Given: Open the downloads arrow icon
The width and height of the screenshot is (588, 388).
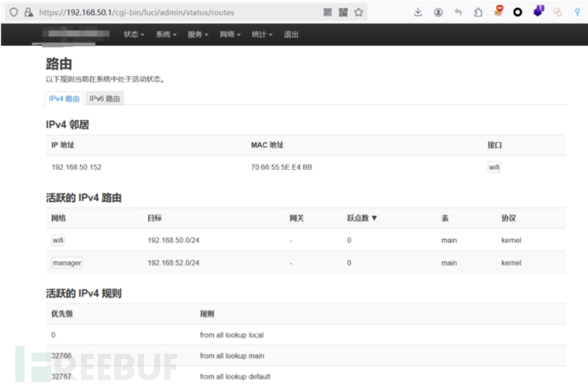Looking at the screenshot, I should click(418, 13).
